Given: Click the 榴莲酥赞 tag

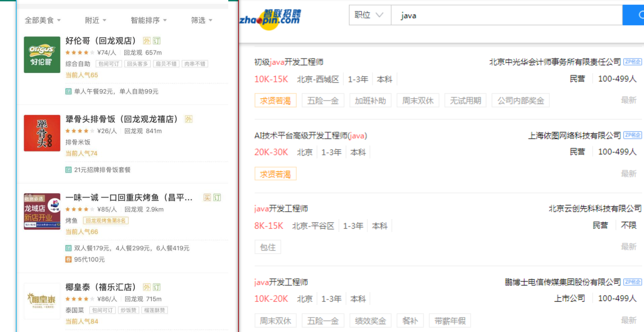Looking at the screenshot, I should click(154, 310).
